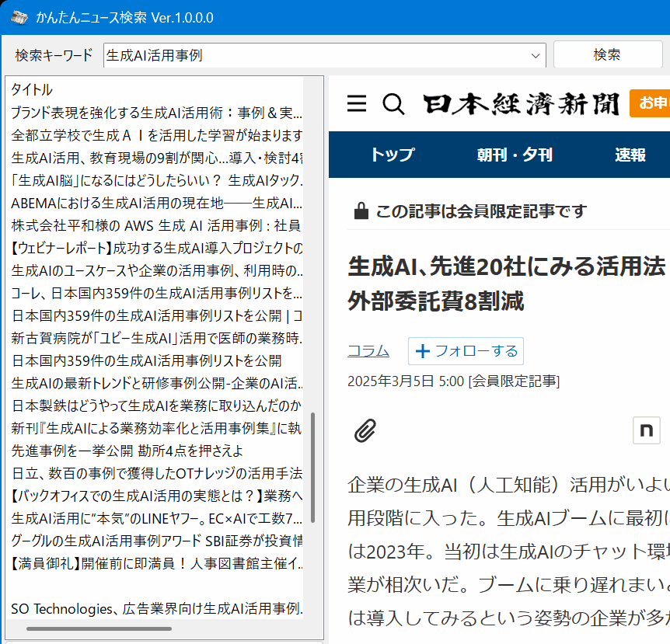The height and width of the screenshot is (644, 670).
Task: Click the paperclip save-article icon
Action: point(365,430)
